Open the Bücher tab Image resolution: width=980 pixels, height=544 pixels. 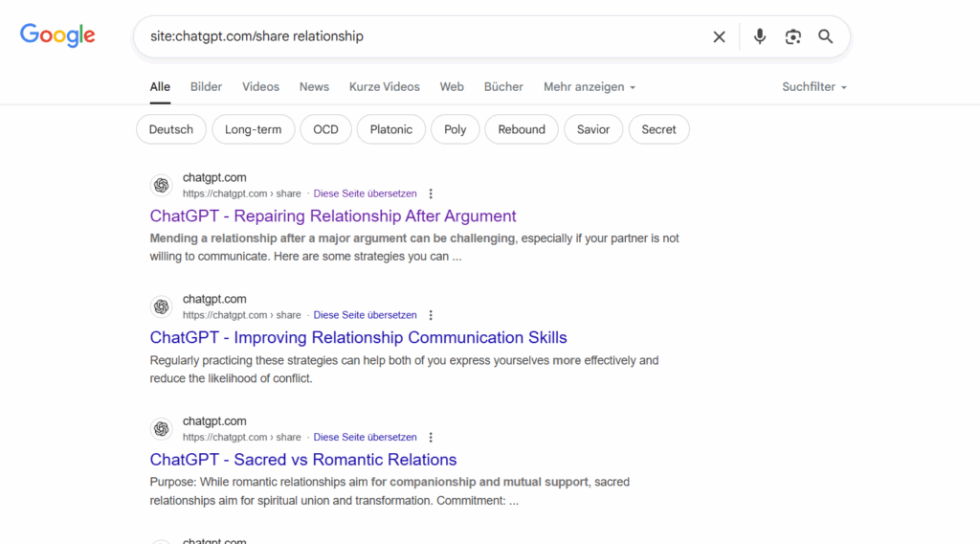[503, 87]
